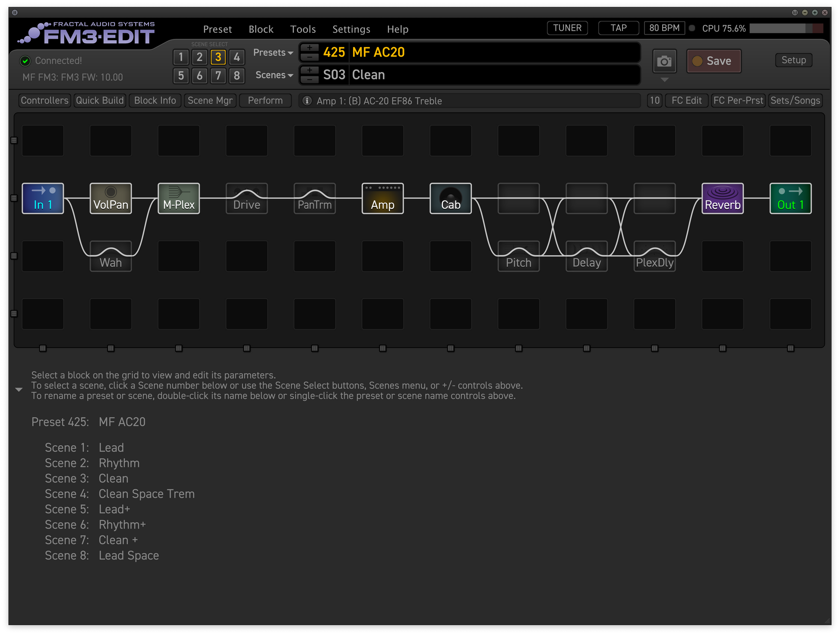Select the M-Plex multiplexer block
Screen dimensions: 840x635
pyautogui.click(x=179, y=198)
